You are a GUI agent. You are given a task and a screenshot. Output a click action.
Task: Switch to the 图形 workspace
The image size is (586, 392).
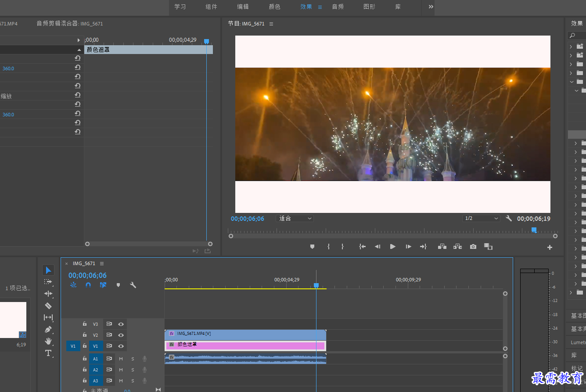click(369, 7)
